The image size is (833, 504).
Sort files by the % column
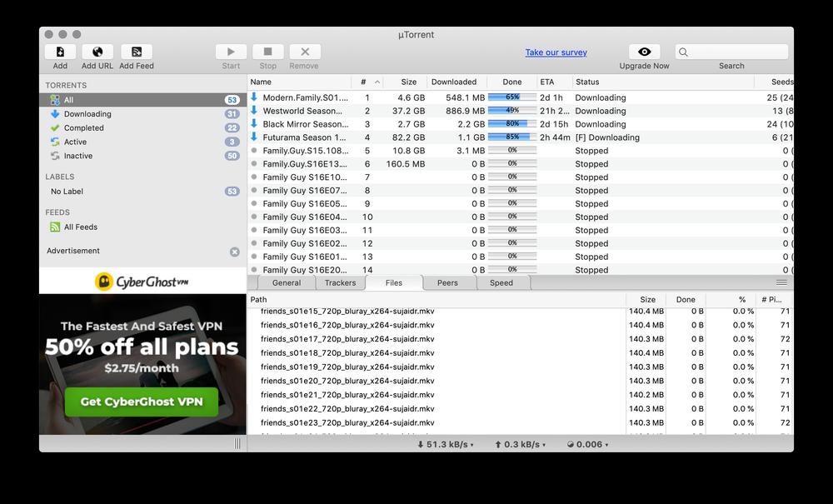point(731,300)
